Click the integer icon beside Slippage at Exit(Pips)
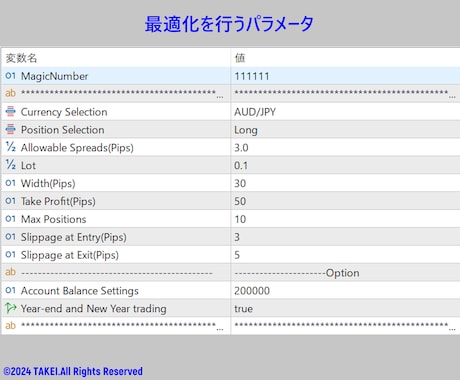This screenshot has height=380, width=460. click(10, 255)
